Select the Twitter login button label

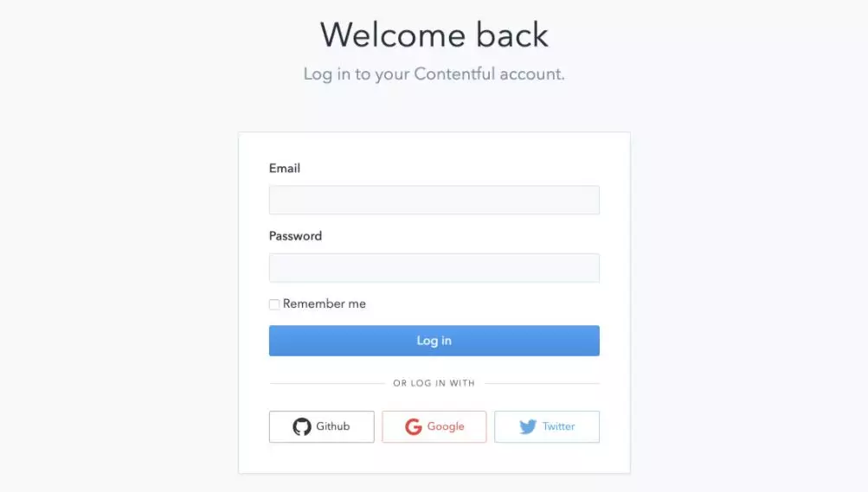coord(558,426)
